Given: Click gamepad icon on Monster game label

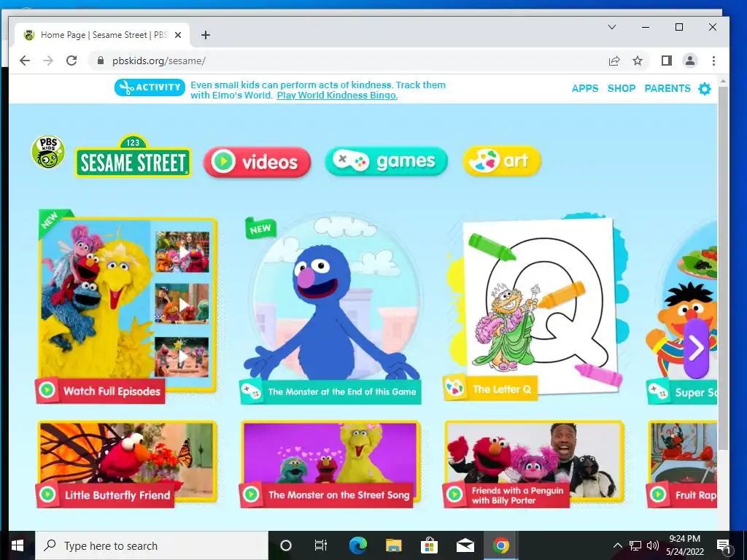Looking at the screenshot, I should 252,392.
